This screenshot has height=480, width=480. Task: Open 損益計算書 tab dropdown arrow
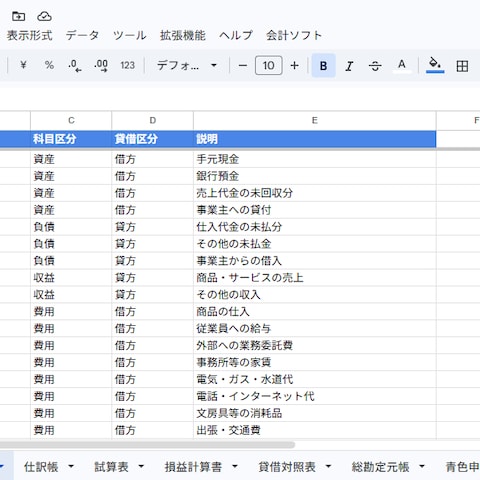coord(235,466)
